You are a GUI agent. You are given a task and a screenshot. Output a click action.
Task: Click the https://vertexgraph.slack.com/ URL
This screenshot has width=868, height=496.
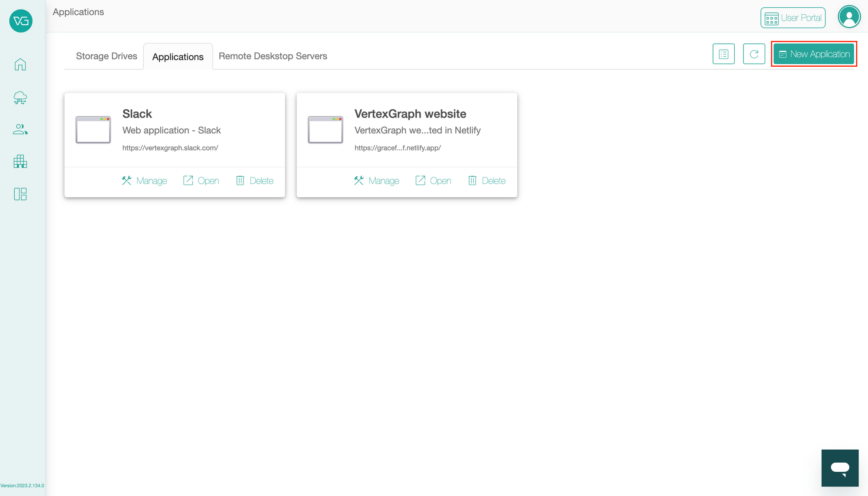[170, 148]
